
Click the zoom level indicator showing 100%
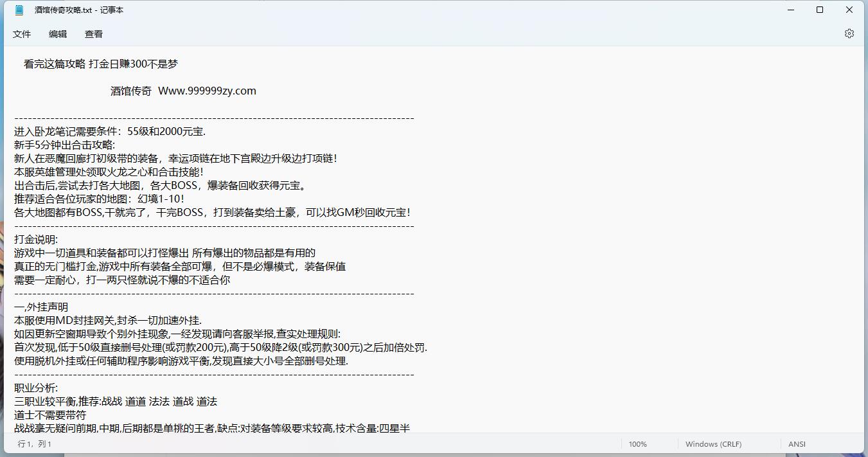tap(637, 444)
